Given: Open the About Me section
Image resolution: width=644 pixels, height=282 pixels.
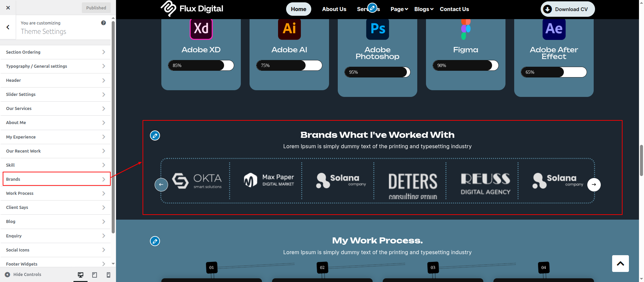Looking at the screenshot, I should tap(56, 123).
